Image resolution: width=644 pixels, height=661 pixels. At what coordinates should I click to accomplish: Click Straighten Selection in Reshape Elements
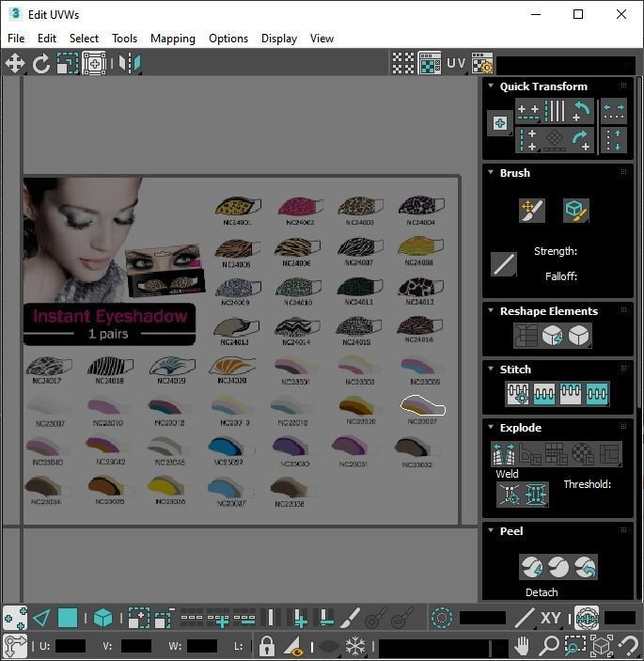click(526, 336)
